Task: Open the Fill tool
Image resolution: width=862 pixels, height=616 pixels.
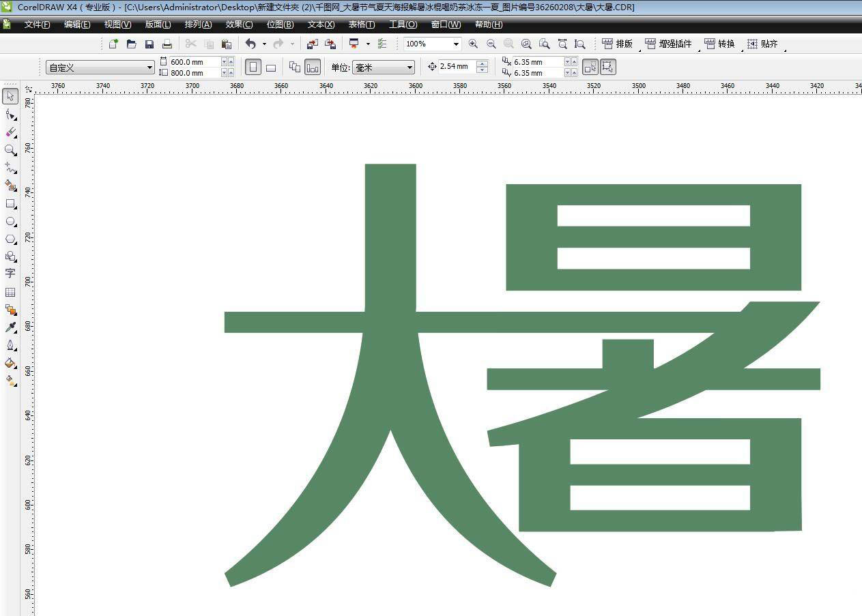Action: pos(10,363)
